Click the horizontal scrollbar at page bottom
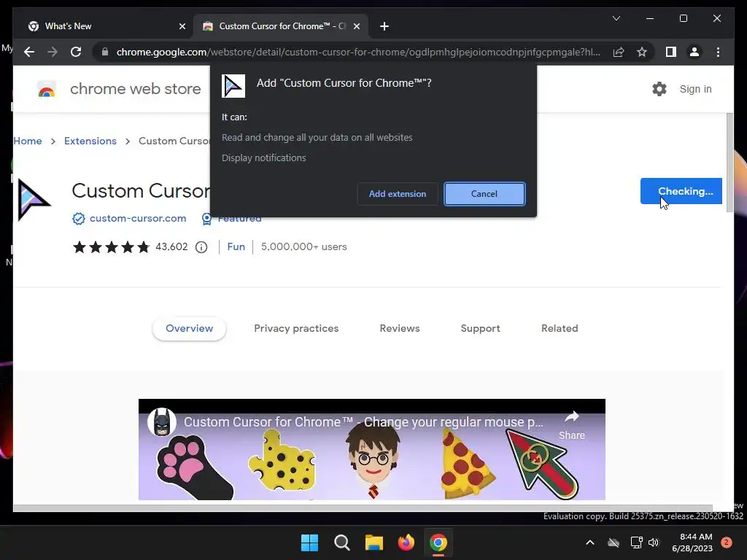The height and width of the screenshot is (560, 747). 363,507
